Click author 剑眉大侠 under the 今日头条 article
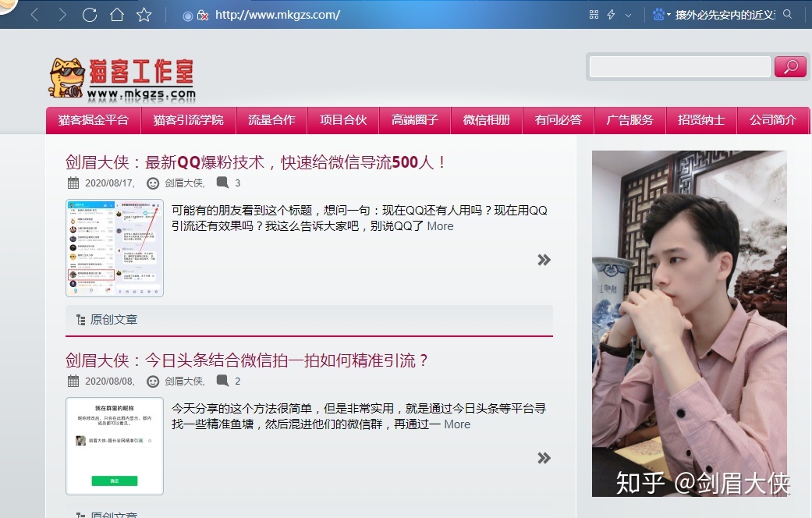Viewport: 812px width, 518px height. [185, 381]
